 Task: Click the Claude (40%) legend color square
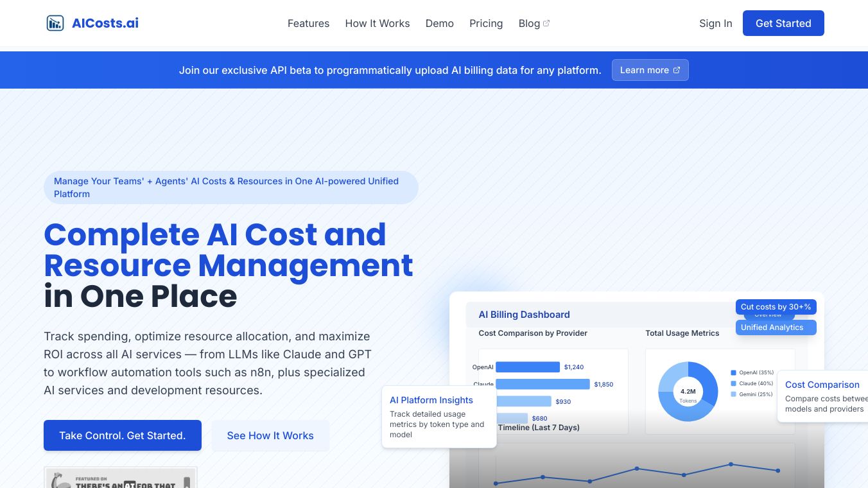[x=733, y=383]
